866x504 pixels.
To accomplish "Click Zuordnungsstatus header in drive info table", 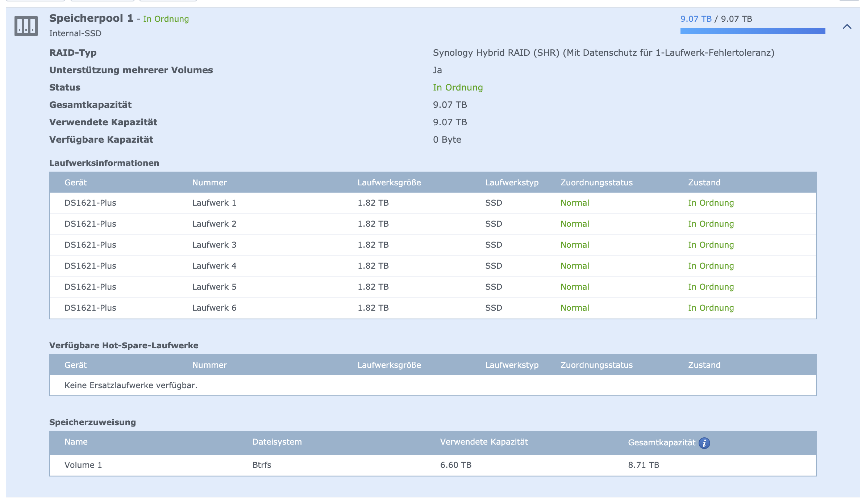I will 596,182.
